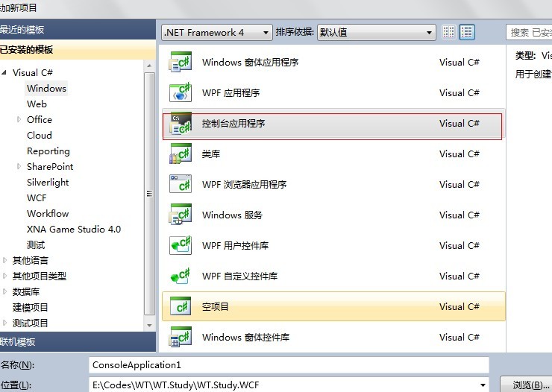Click Visual C# label in 空项目 row
The width and height of the screenshot is (552, 392).
click(x=460, y=306)
